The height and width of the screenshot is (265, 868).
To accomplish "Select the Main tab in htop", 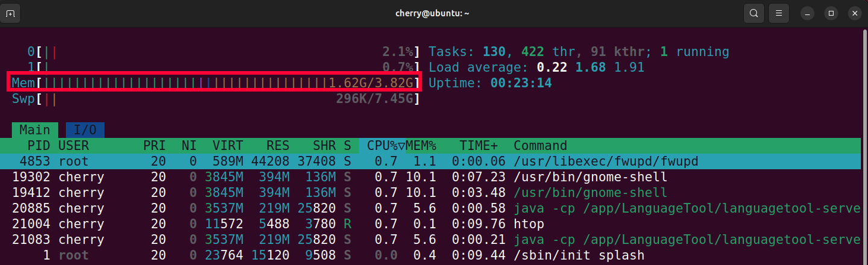I will coord(35,129).
